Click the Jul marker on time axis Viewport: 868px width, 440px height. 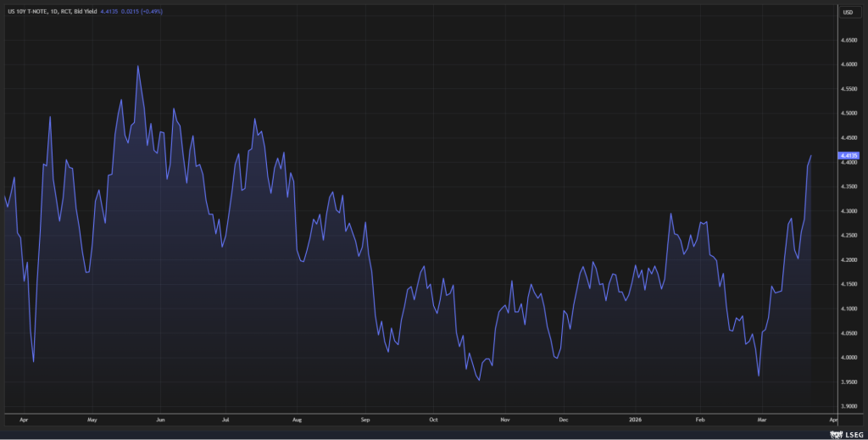point(226,419)
